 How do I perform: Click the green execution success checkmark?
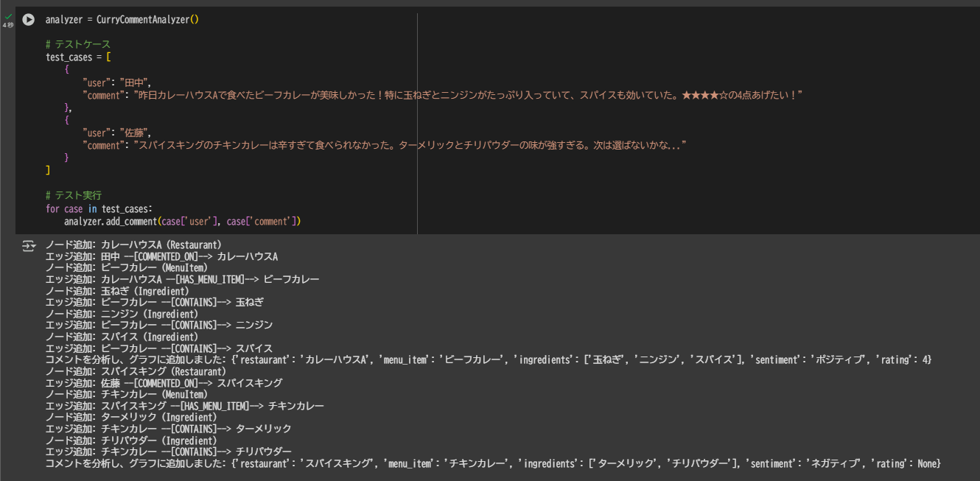click(7, 16)
